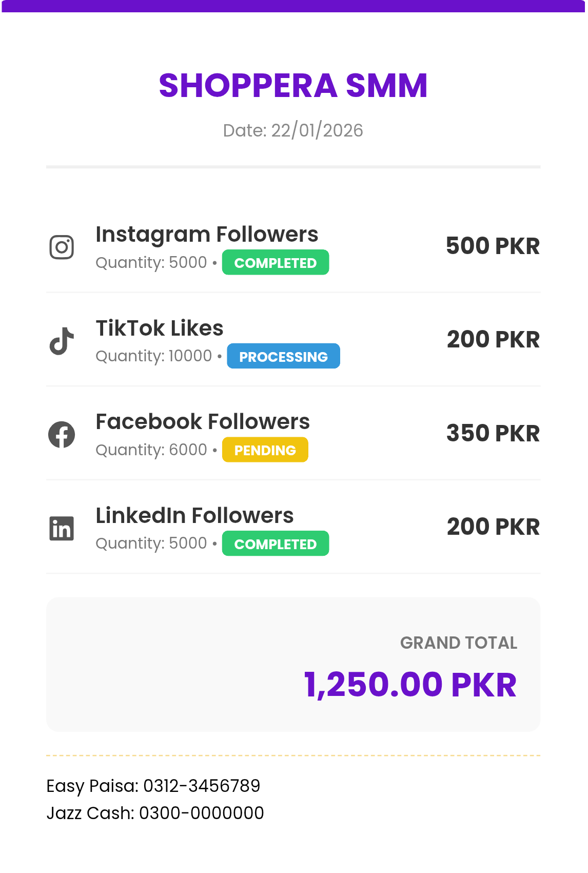
Task: Click the Jazz Cash number line
Action: pyautogui.click(x=155, y=813)
